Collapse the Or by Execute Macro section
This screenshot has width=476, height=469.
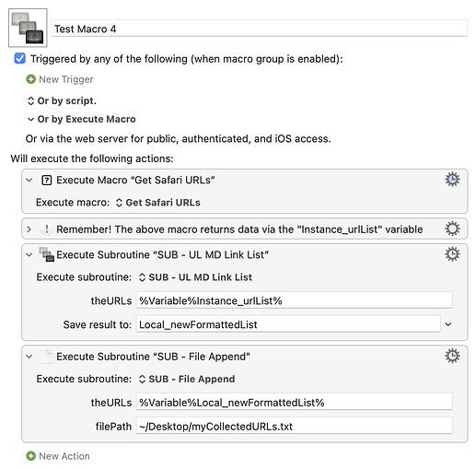[30, 119]
